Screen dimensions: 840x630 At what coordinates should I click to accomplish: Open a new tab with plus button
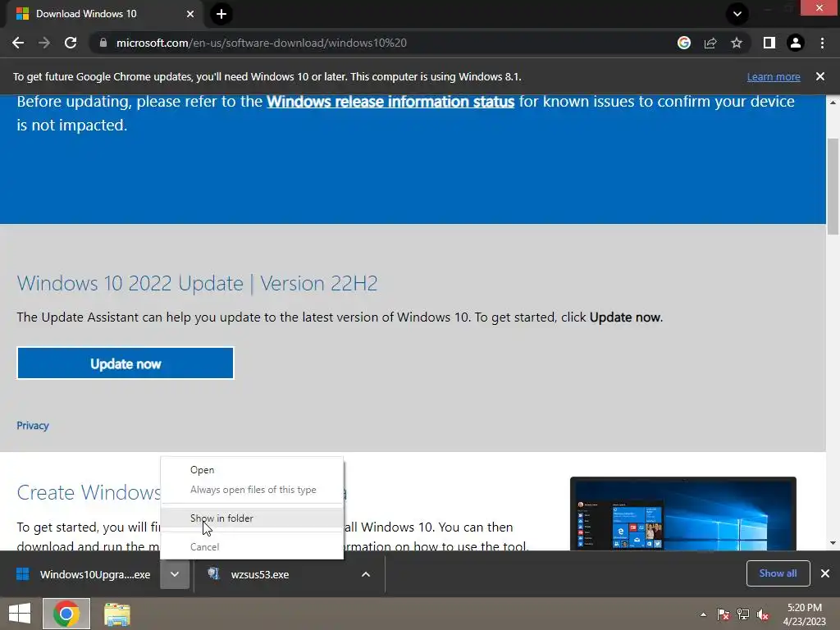coord(221,14)
